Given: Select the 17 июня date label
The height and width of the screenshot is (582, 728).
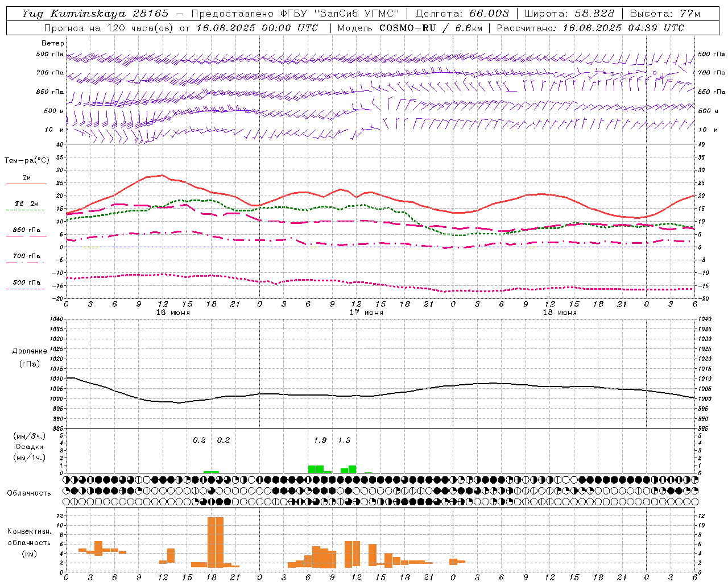Looking at the screenshot, I should (366, 313).
